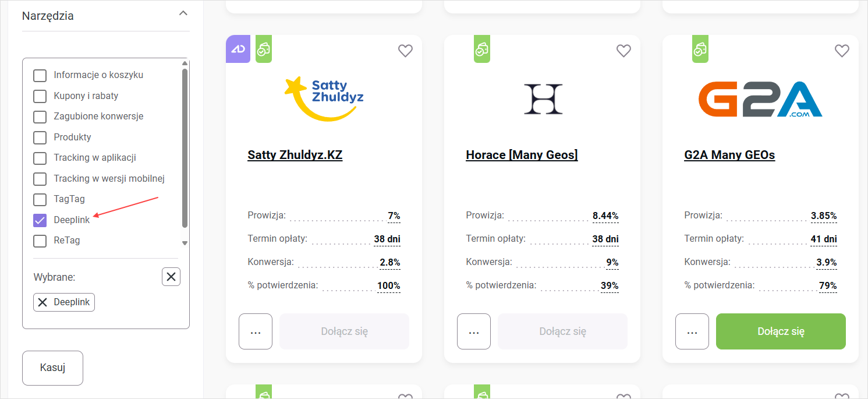Screen dimensions: 868x399
Task: Collapse the Narzędzia section chevron
Action: point(183,13)
